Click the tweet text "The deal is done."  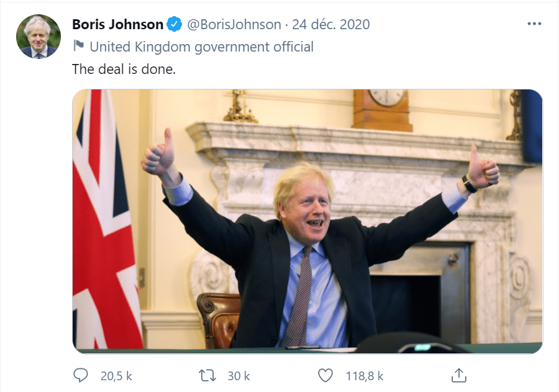click(x=124, y=69)
